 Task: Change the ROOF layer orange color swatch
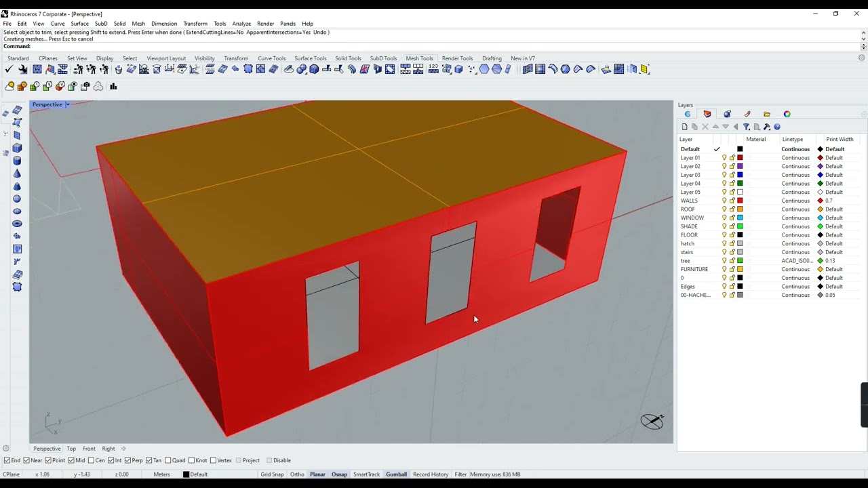(740, 209)
